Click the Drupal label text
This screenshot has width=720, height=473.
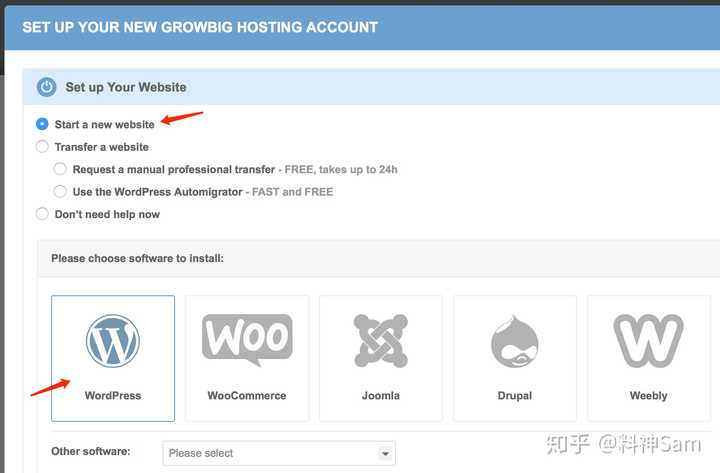tap(515, 396)
